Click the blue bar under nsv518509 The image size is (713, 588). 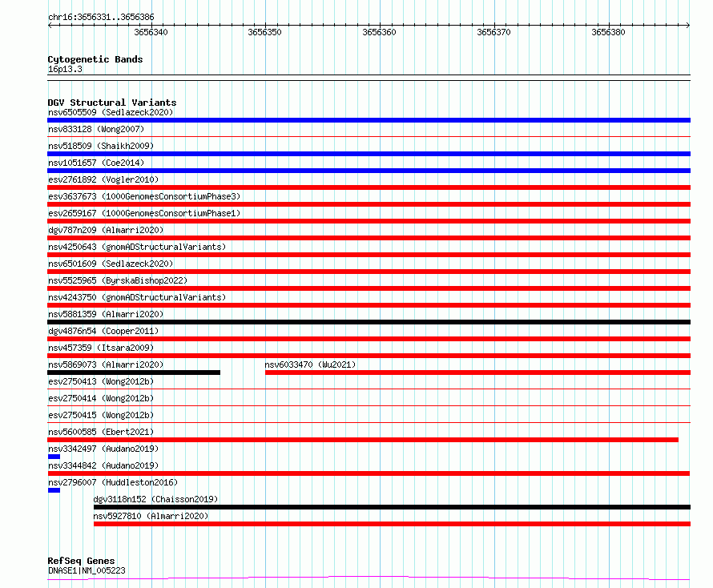click(369, 154)
